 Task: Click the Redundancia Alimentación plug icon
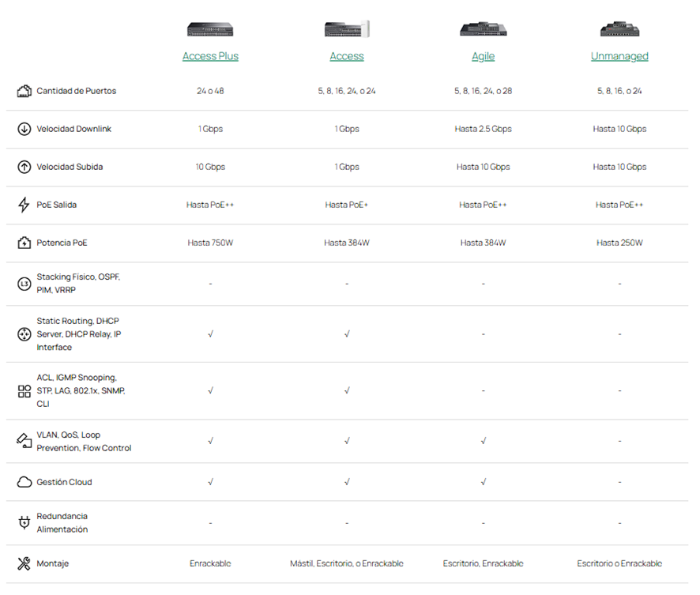[x=24, y=522]
